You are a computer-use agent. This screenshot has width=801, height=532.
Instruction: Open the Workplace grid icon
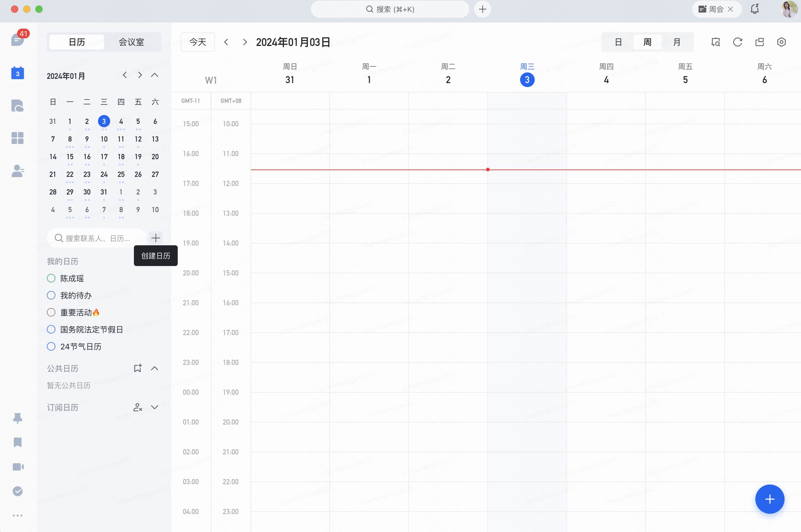tap(17, 138)
